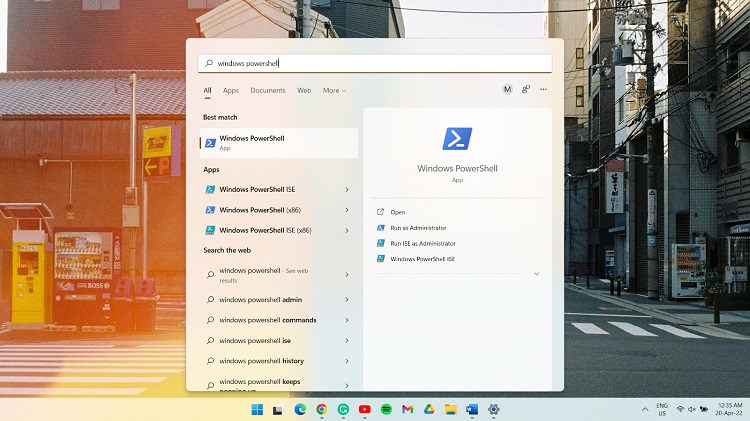Switch to the All tab

(207, 90)
